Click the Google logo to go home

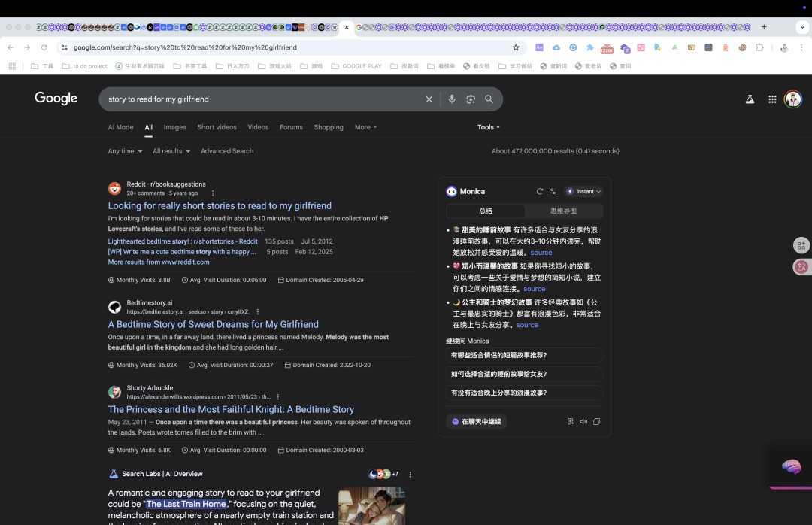coord(56,99)
